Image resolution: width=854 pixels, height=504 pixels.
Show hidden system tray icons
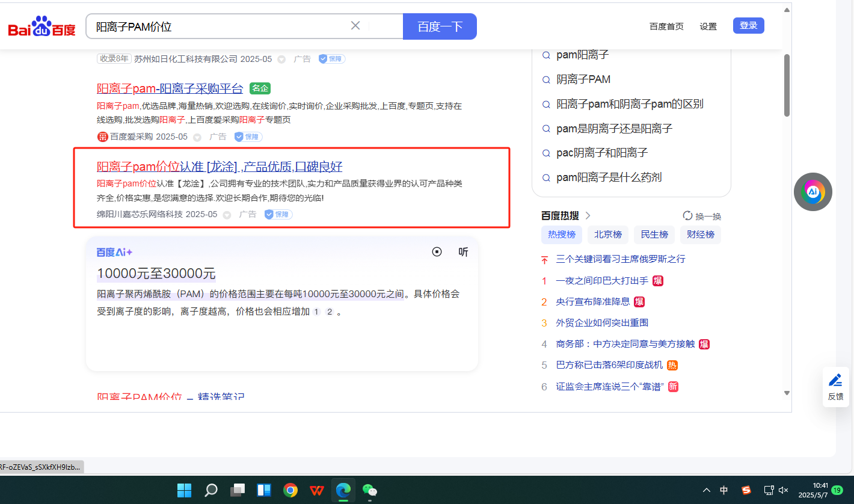point(707,490)
